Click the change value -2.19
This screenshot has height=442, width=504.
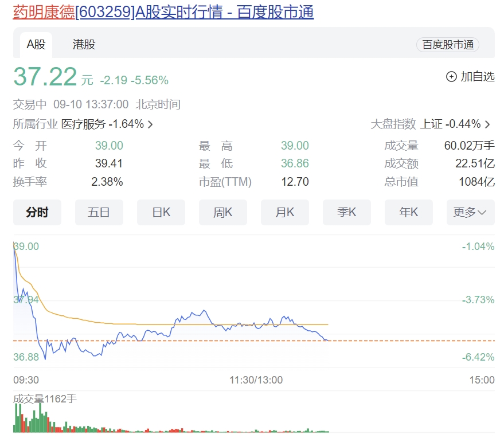click(114, 80)
